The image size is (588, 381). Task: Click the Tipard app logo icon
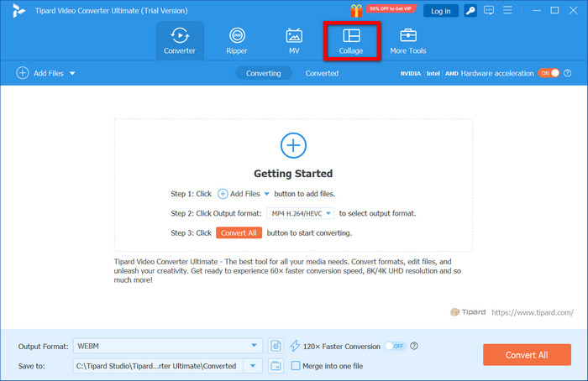(18, 10)
